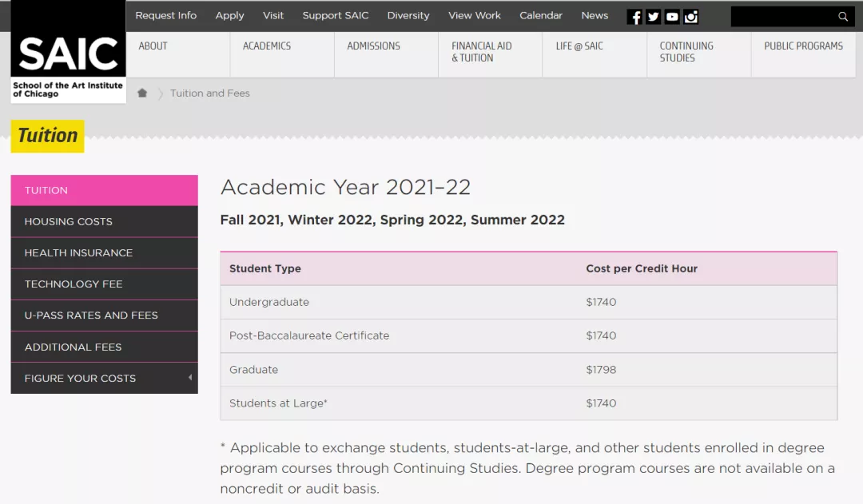
Task: Click the Undergraduate $1740 cost cell
Action: [x=601, y=302]
